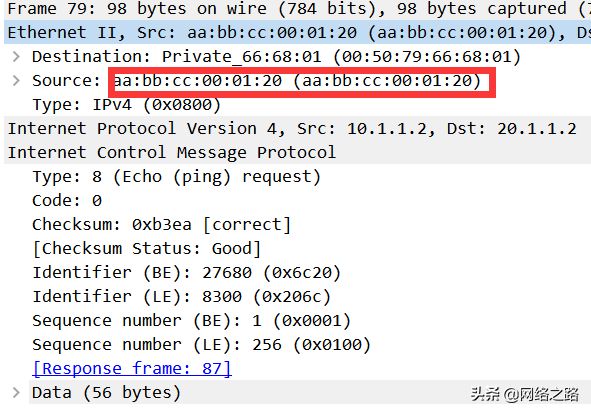Select the Internet Control Message Protocol row

tap(297, 153)
